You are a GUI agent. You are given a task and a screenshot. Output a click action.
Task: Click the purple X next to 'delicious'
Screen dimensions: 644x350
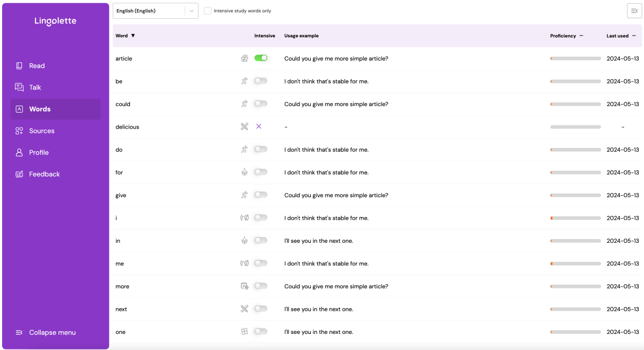click(259, 126)
